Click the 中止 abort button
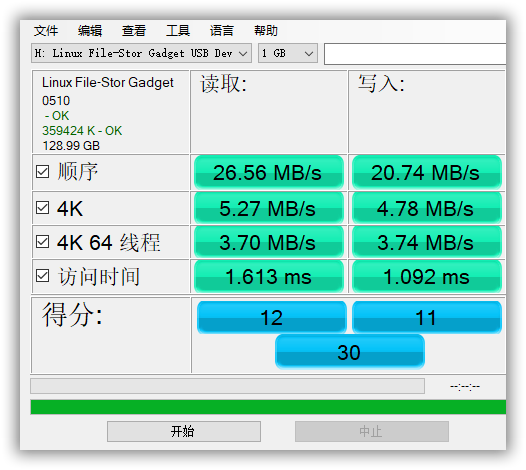The height and width of the screenshot is (470, 526). coord(372,431)
